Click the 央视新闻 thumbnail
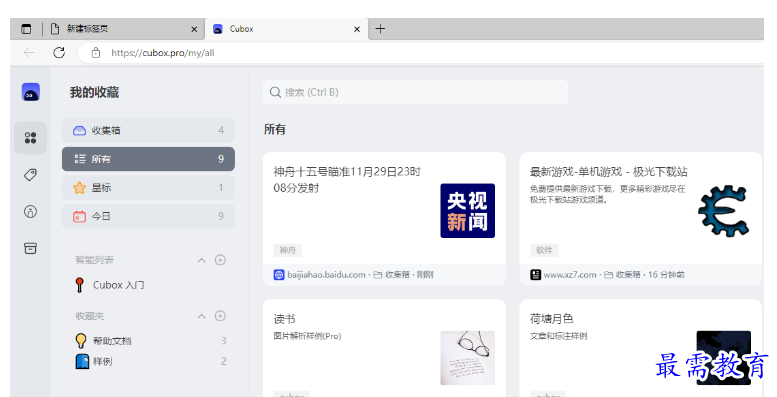 click(x=467, y=211)
